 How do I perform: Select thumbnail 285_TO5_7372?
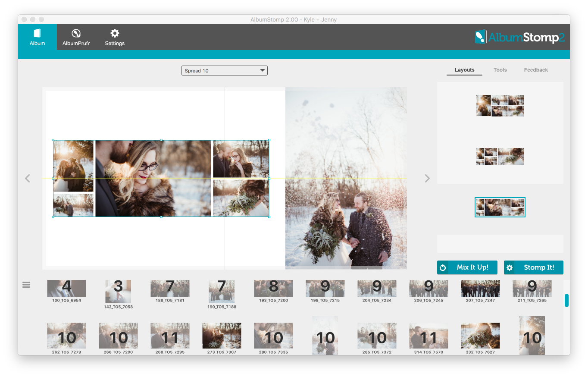tap(377, 336)
